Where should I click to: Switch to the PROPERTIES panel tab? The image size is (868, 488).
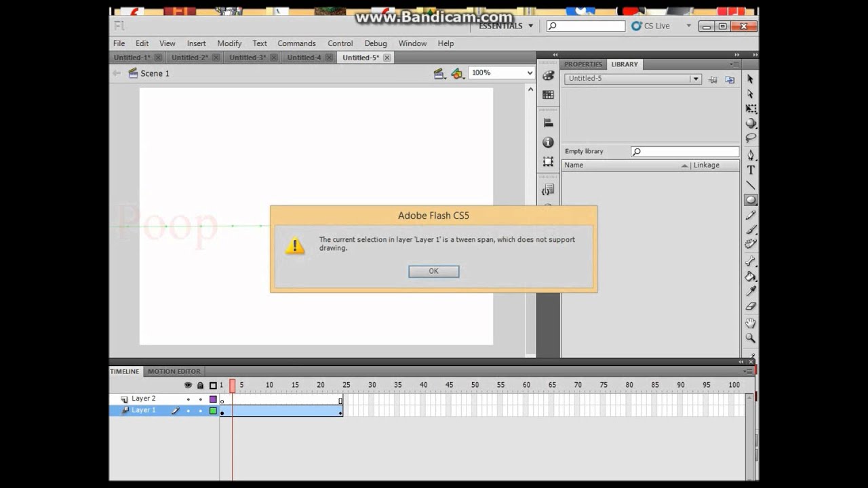pos(583,64)
